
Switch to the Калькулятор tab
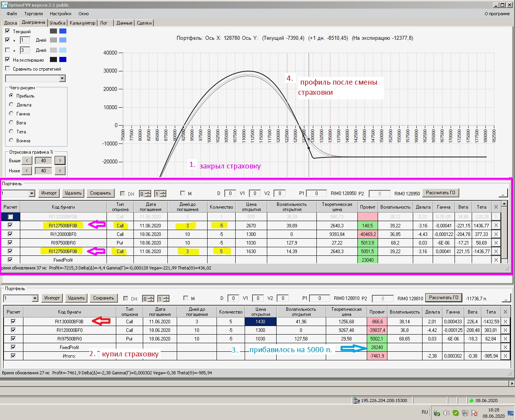[x=82, y=23]
